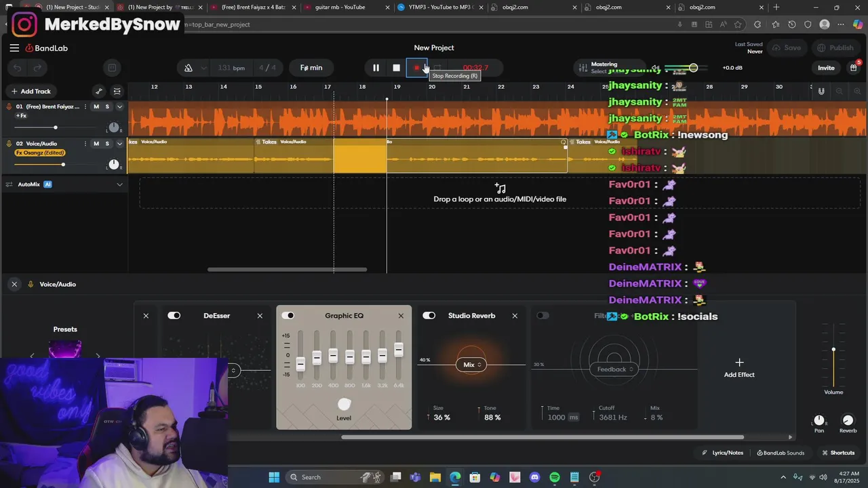Open the gift notifications icon
This screenshot has width=868, height=488.
tap(854, 68)
